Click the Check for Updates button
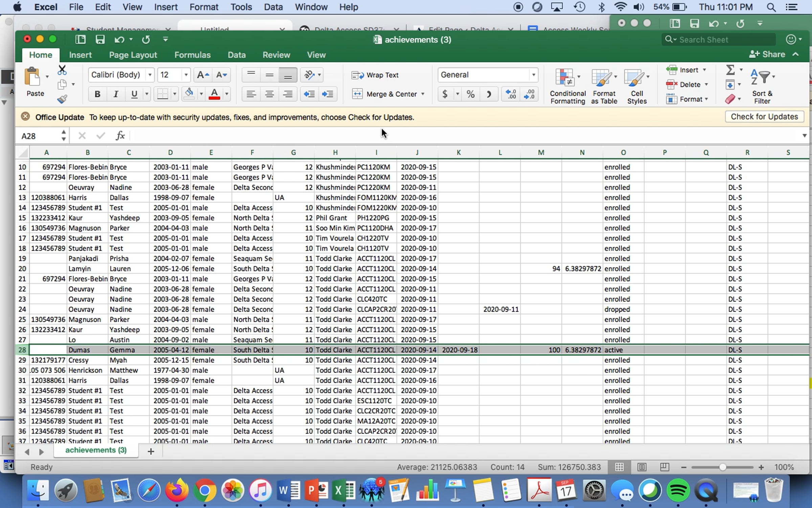This screenshot has height=508, width=812. [x=764, y=117]
